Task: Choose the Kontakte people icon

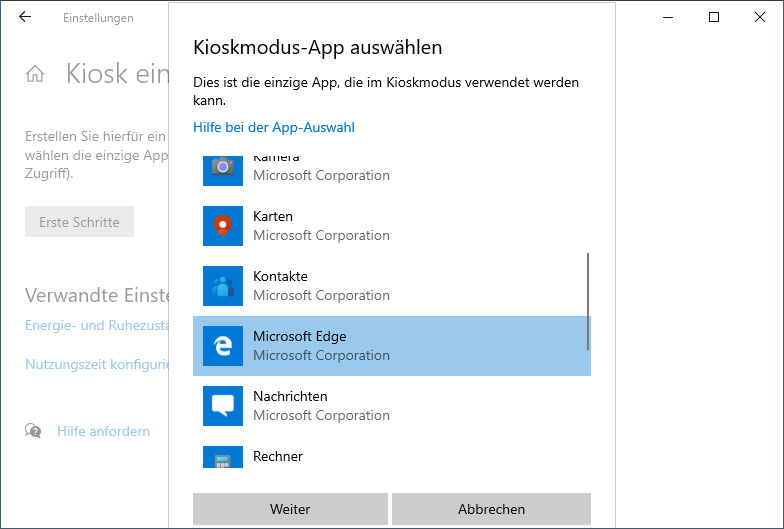Action: pyautogui.click(x=222, y=286)
